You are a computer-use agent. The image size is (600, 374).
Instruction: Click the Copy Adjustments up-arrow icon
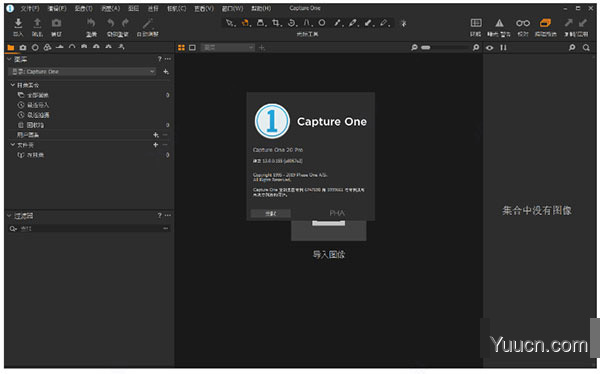569,23
